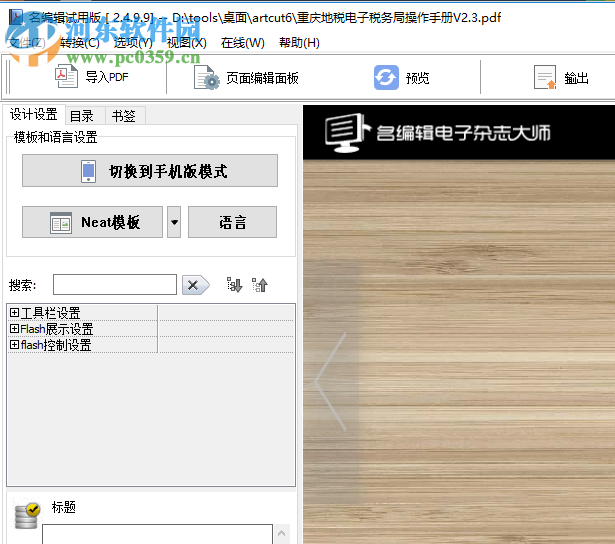Click the 模板和语言设置 group label

(55, 137)
